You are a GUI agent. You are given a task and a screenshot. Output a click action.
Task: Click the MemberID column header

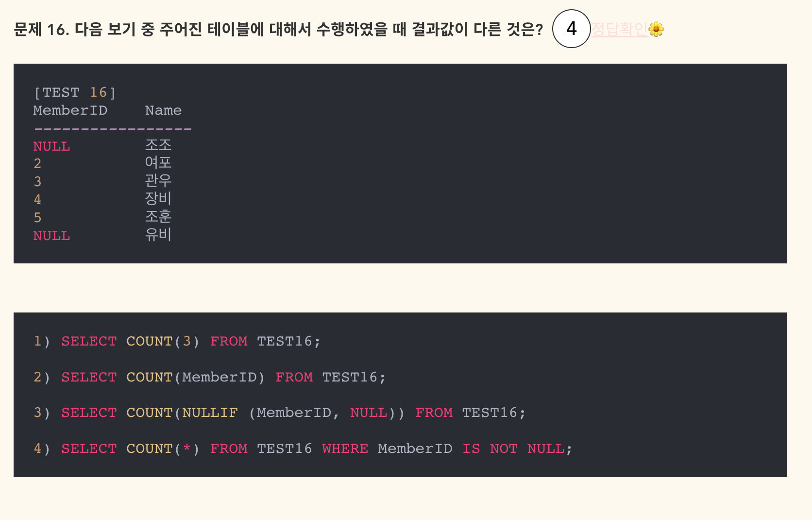(x=70, y=110)
